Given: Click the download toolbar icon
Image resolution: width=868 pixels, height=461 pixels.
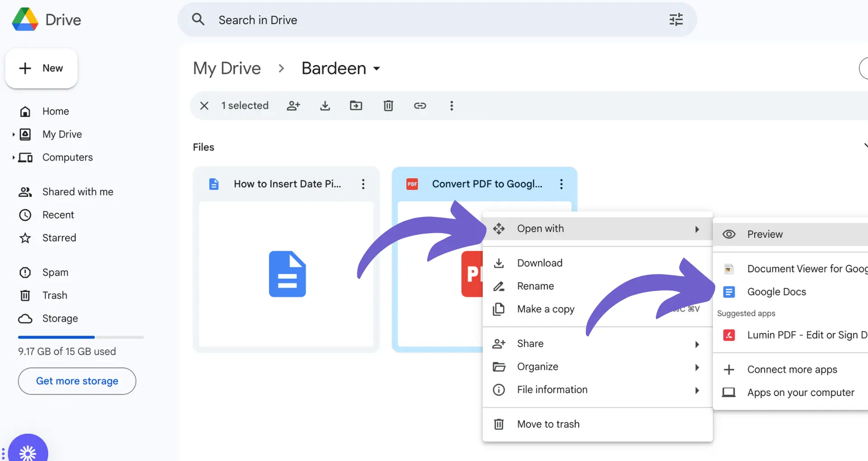Looking at the screenshot, I should (325, 106).
